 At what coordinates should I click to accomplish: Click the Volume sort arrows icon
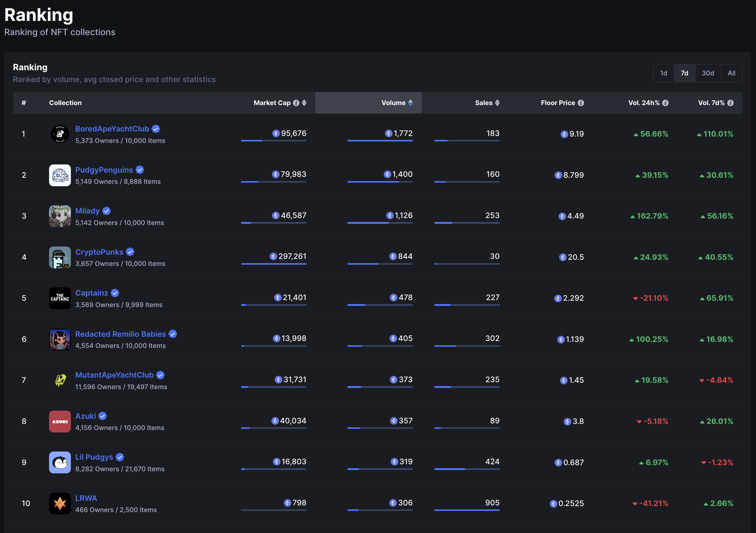pyautogui.click(x=410, y=103)
